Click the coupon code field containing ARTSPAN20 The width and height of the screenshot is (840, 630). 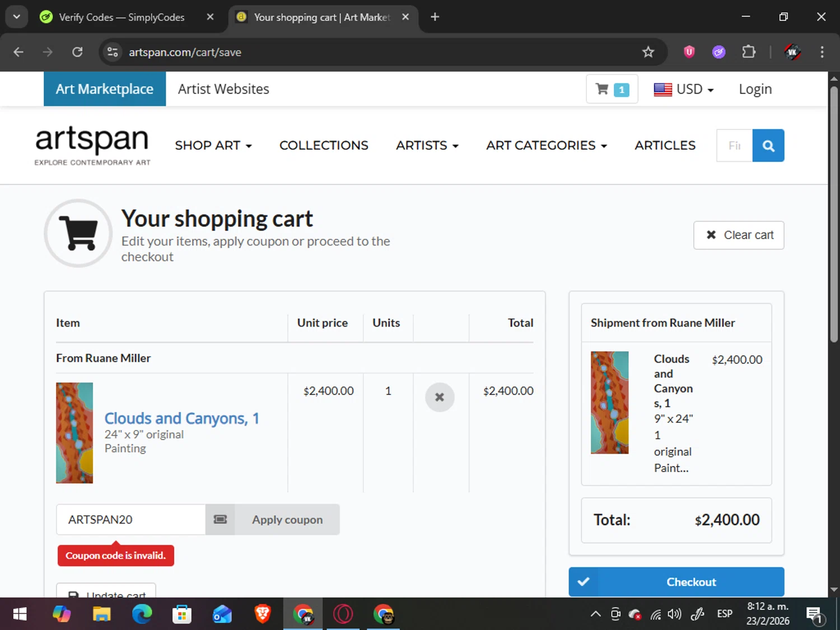coord(131,520)
